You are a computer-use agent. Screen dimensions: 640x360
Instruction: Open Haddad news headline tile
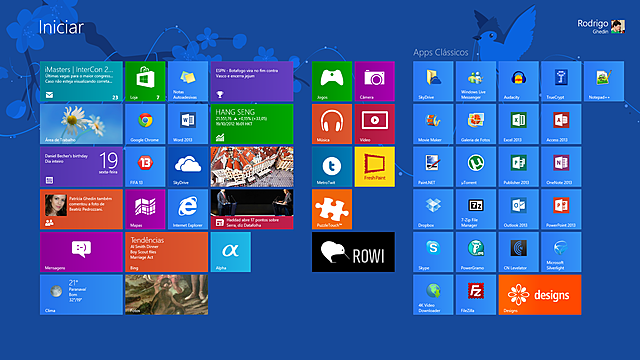click(x=252, y=209)
